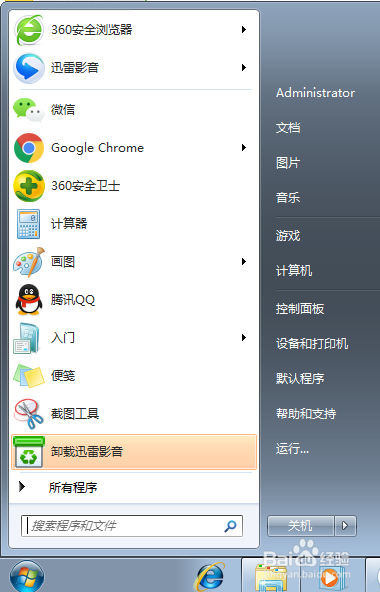Click the 腾讯QQ label
Image resolution: width=380 pixels, height=592 pixels.
73,300
